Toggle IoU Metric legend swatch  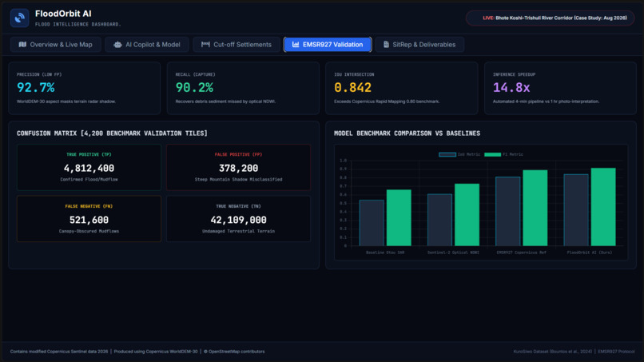point(447,154)
